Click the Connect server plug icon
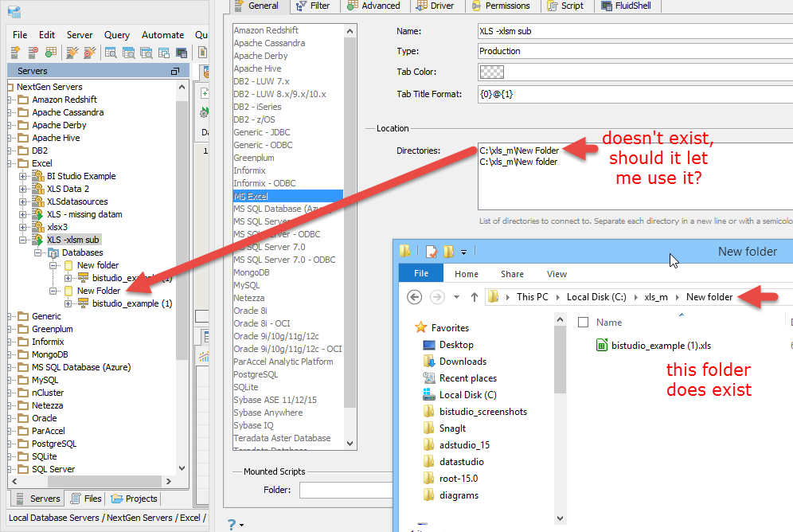This screenshot has width=793, height=532. pos(72,52)
